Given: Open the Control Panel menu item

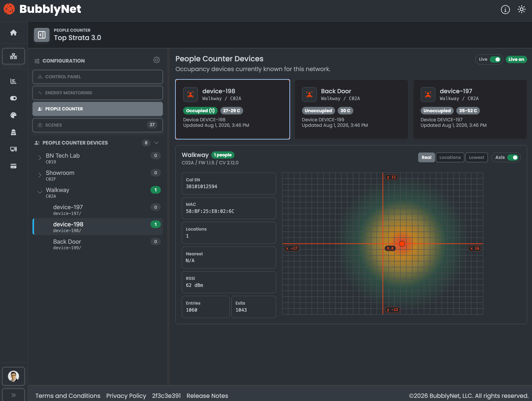Looking at the screenshot, I should point(98,77).
